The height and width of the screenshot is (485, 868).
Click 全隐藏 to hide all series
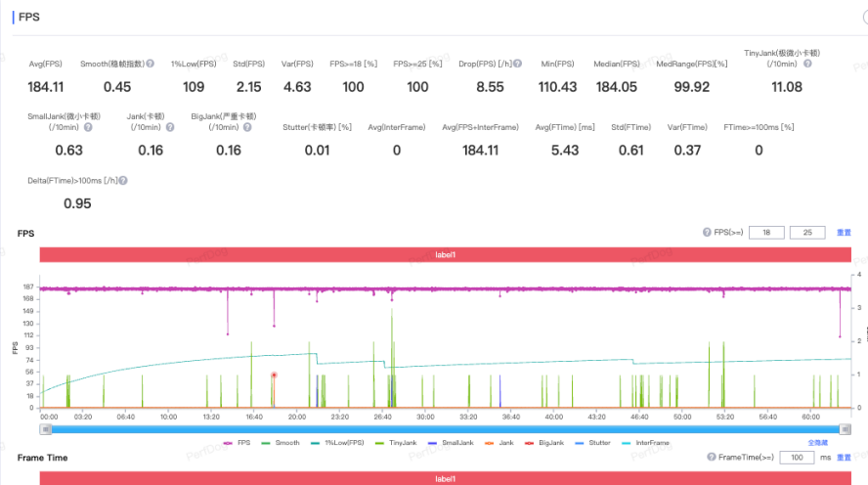point(817,443)
